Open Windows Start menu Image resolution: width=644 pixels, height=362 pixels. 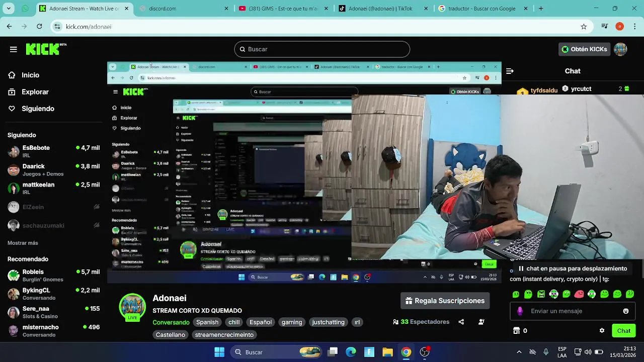pyautogui.click(x=219, y=352)
